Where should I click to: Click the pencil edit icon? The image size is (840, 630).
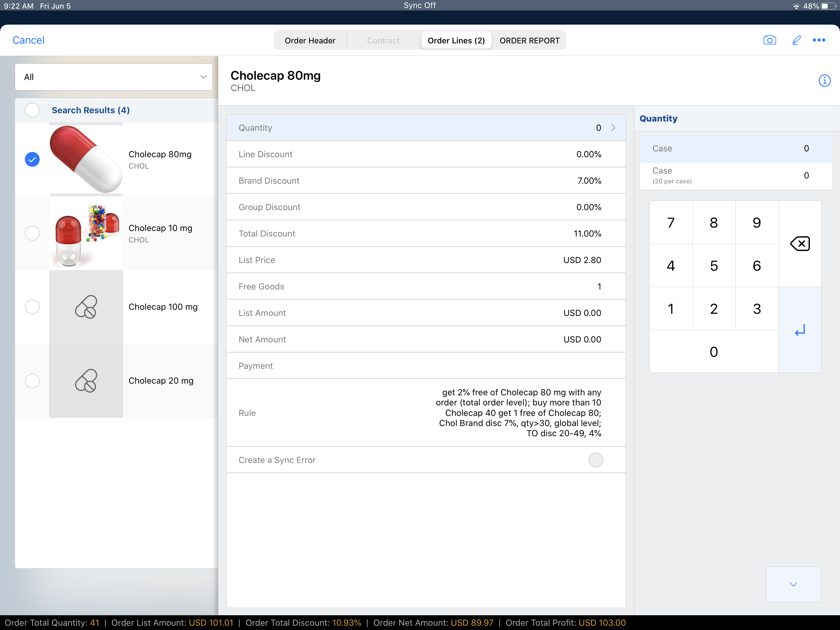pyautogui.click(x=796, y=40)
